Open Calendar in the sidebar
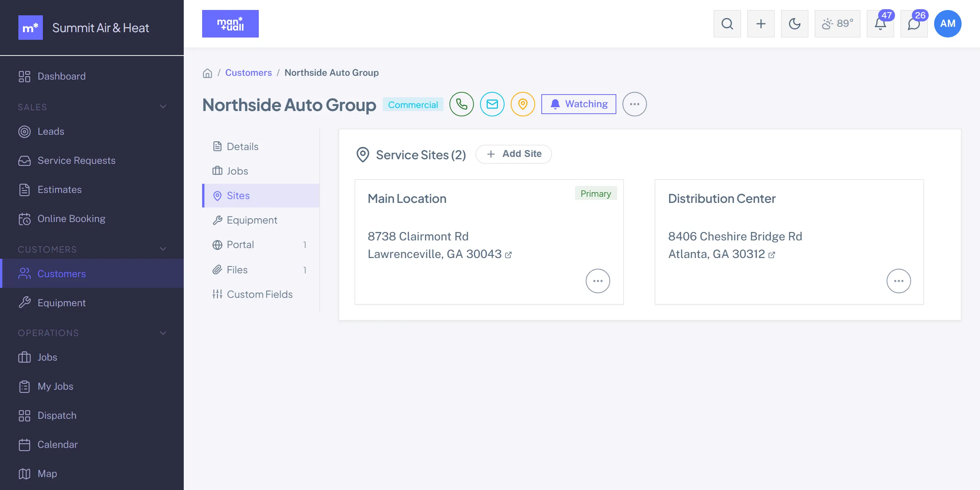 [x=92, y=445]
